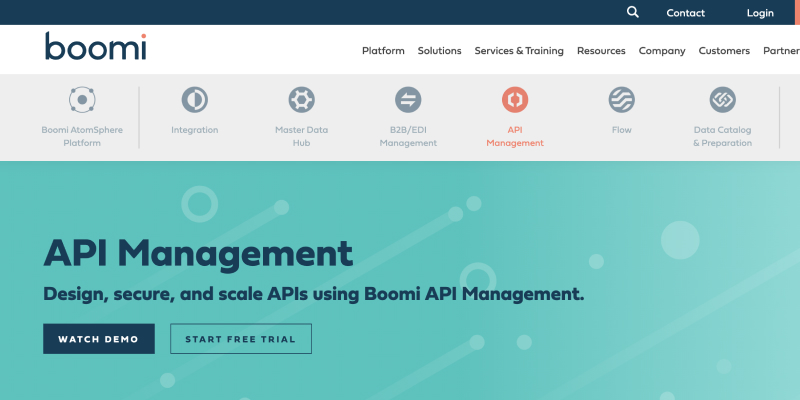The height and width of the screenshot is (400, 800).
Task: Select the Data Catalog & Preparation label
Action: click(x=722, y=136)
